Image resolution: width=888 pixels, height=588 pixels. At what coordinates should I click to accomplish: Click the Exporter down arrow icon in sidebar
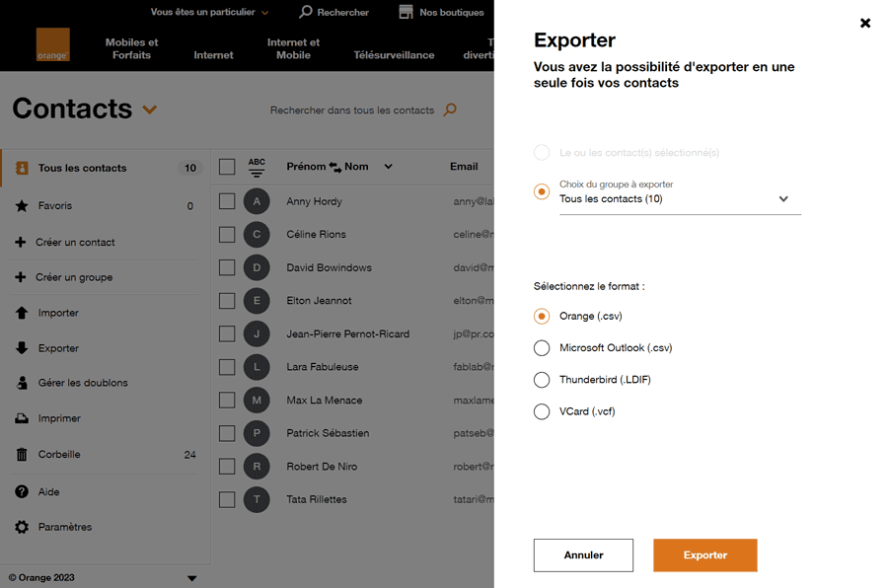click(22, 348)
